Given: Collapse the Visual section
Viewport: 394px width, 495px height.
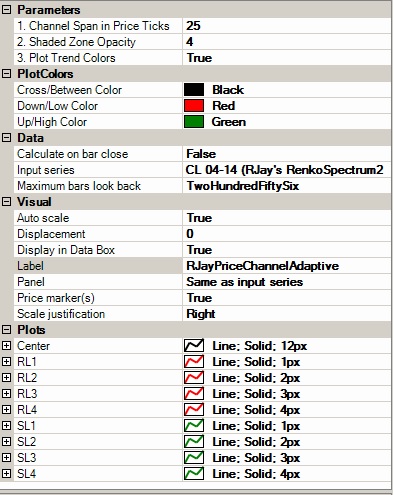Looking at the screenshot, I should pos(6,202).
